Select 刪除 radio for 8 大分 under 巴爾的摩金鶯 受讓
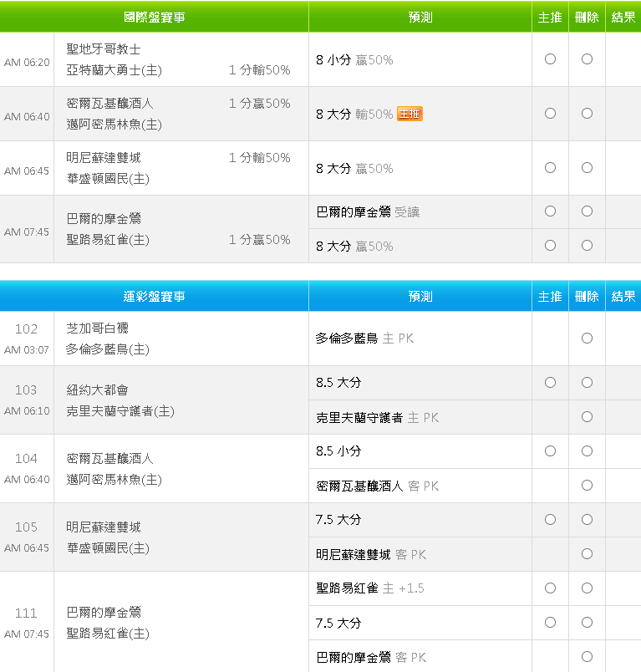 click(587, 246)
